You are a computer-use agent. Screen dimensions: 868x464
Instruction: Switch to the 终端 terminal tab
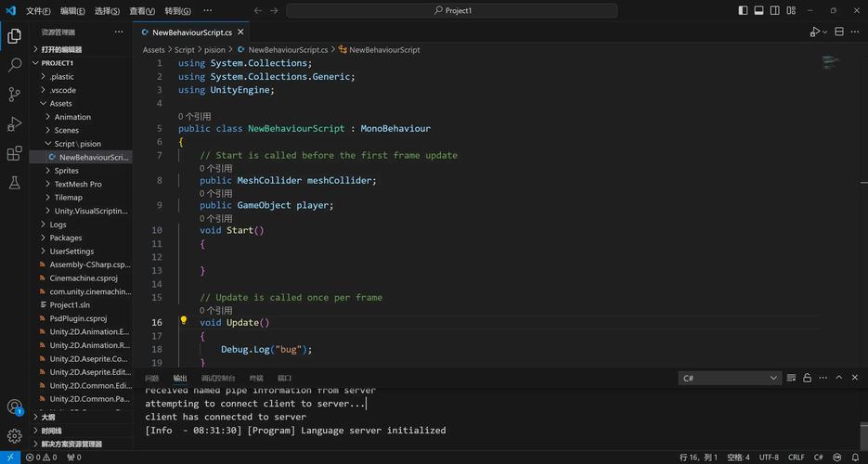click(256, 379)
